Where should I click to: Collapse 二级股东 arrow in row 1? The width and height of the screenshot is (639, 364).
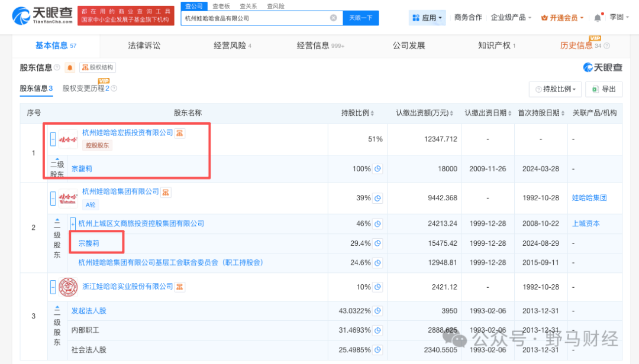click(x=57, y=159)
